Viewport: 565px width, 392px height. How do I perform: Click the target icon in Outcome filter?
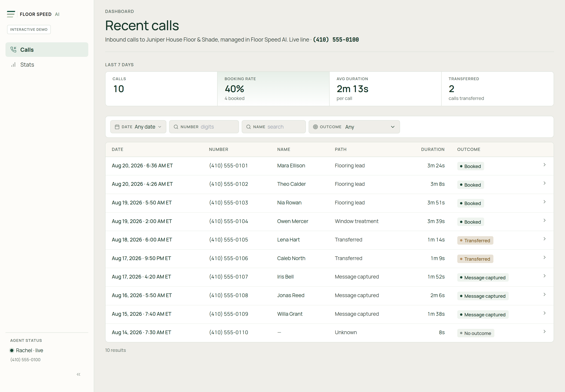(x=315, y=127)
